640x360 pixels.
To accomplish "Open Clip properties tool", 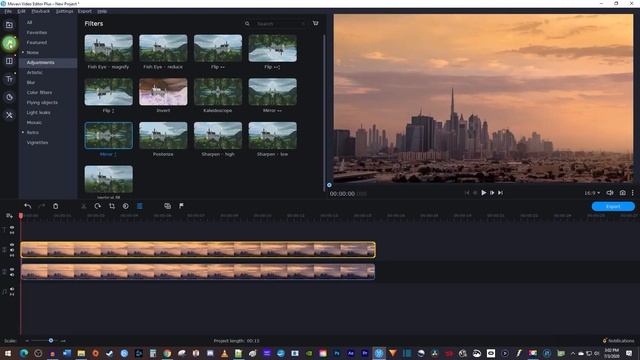I will [x=140, y=206].
